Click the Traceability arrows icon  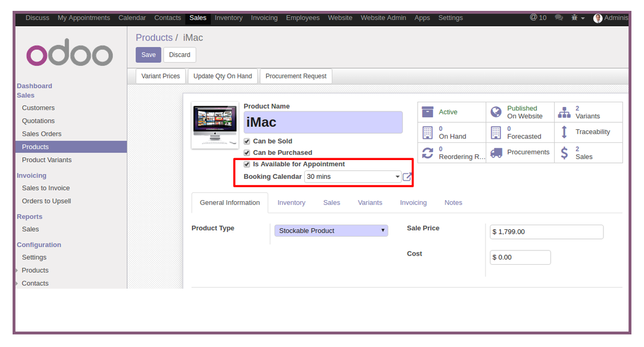(x=565, y=132)
